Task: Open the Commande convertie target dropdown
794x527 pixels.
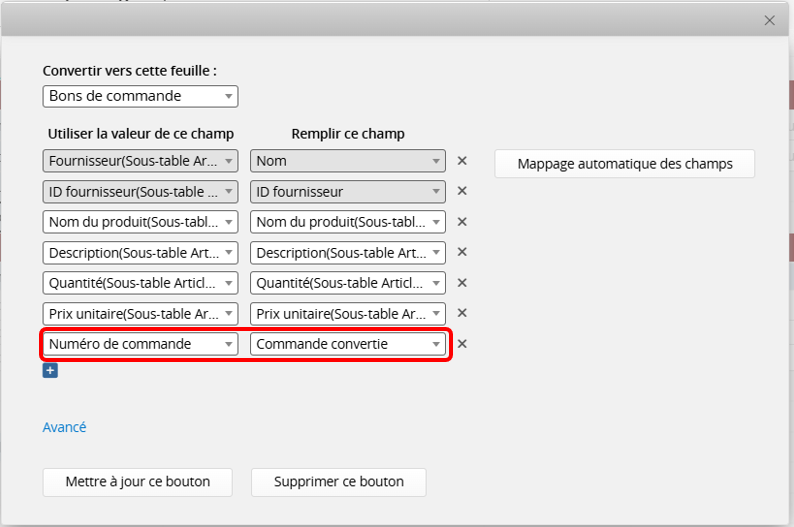Action: point(347,344)
